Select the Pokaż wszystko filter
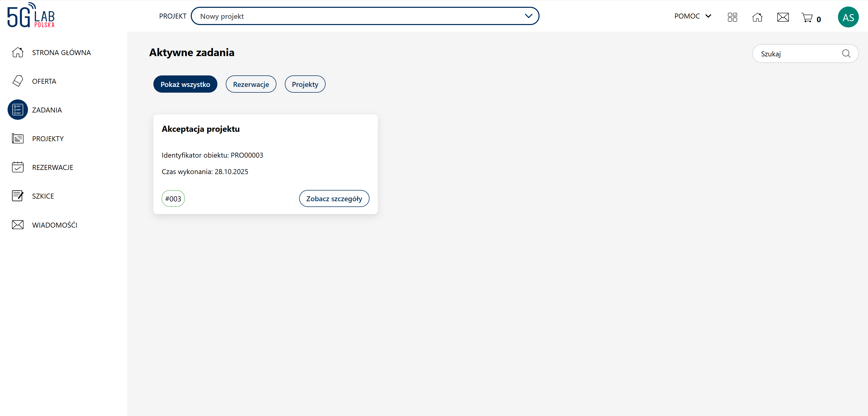The height and width of the screenshot is (416, 868). pos(185,84)
